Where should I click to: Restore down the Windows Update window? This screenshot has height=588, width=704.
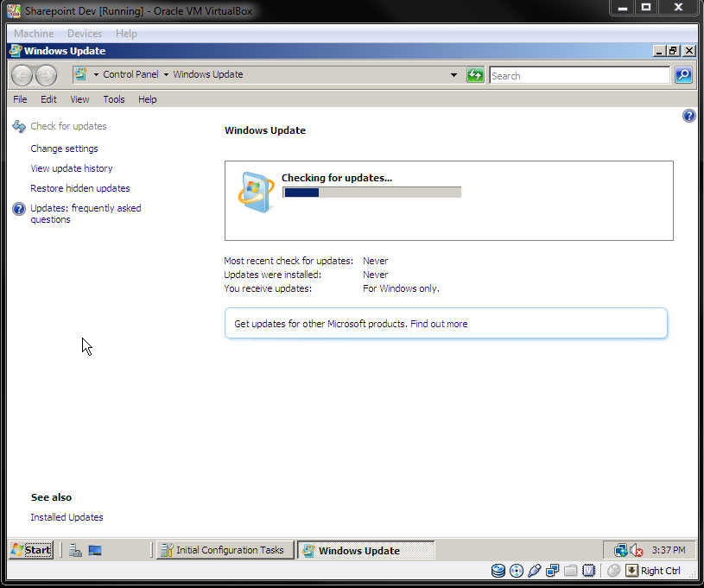click(x=673, y=51)
